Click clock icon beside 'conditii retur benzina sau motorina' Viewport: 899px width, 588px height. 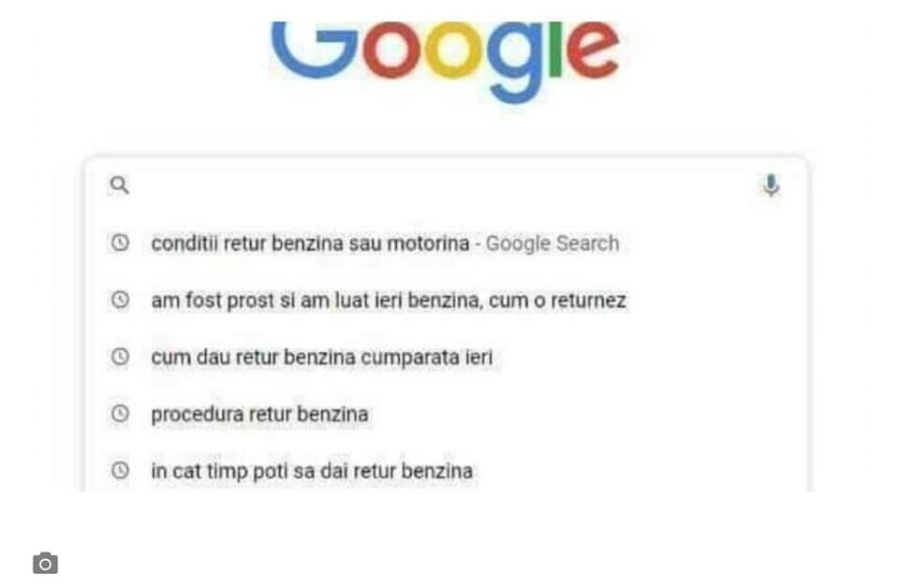[x=119, y=243]
